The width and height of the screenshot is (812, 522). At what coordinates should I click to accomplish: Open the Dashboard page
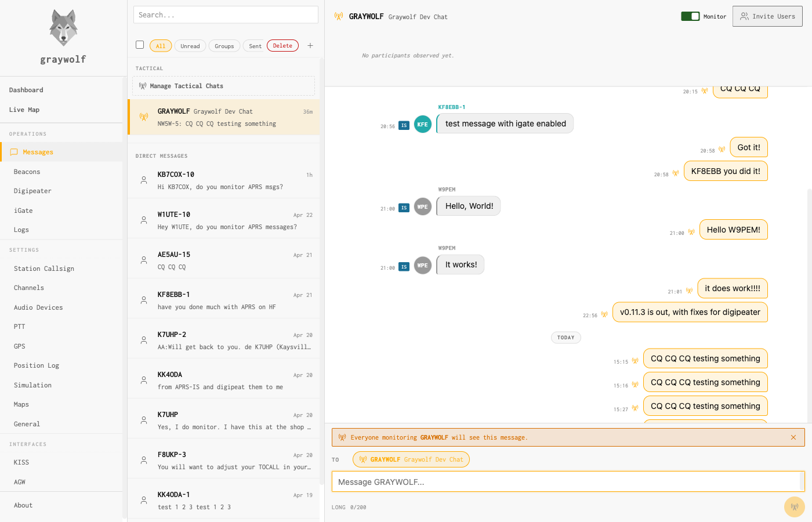(61, 90)
